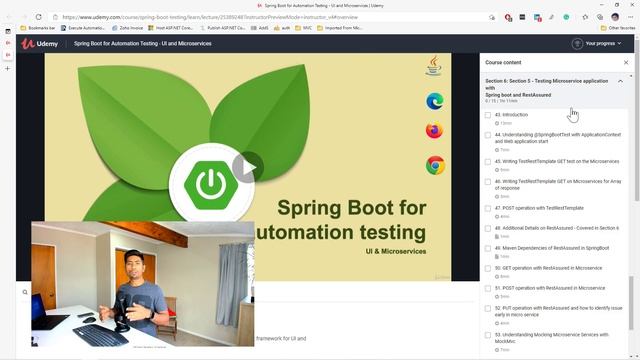
Task: Open Execute Automatio... bookmark
Action: click(x=83, y=28)
